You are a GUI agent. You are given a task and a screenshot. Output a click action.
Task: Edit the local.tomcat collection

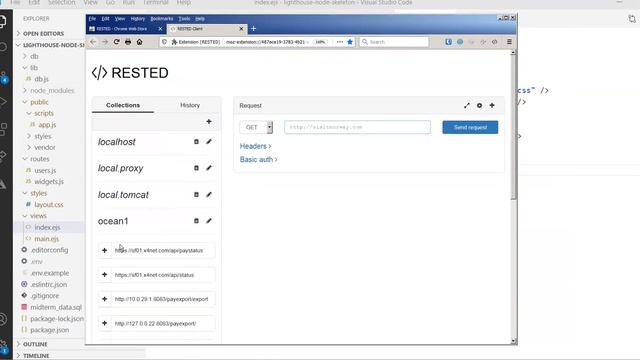point(209,195)
